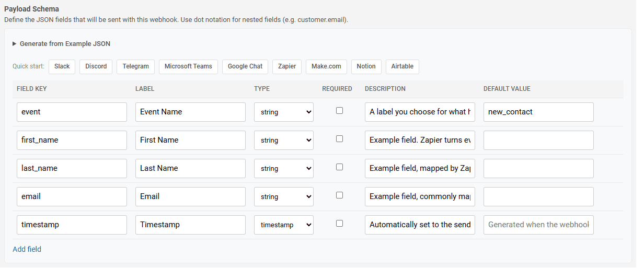Choose the Airtable quick start template
644x268 pixels.
click(402, 66)
